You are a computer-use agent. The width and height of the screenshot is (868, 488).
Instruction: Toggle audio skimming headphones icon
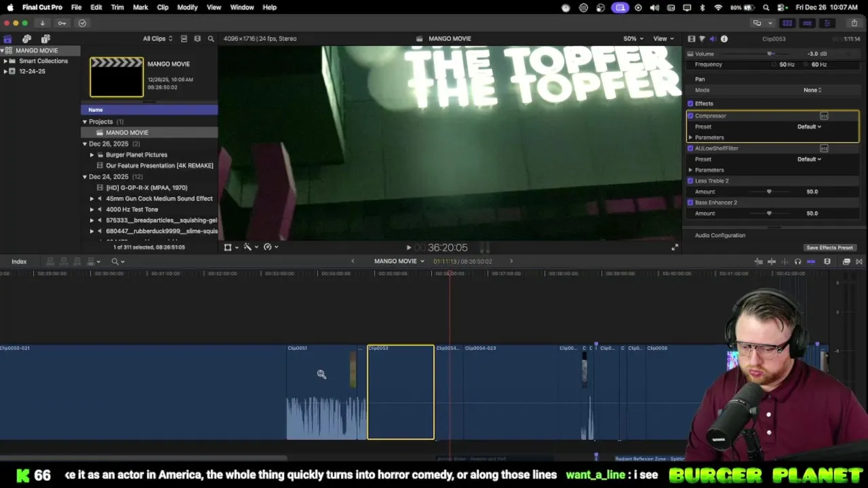pos(797,262)
